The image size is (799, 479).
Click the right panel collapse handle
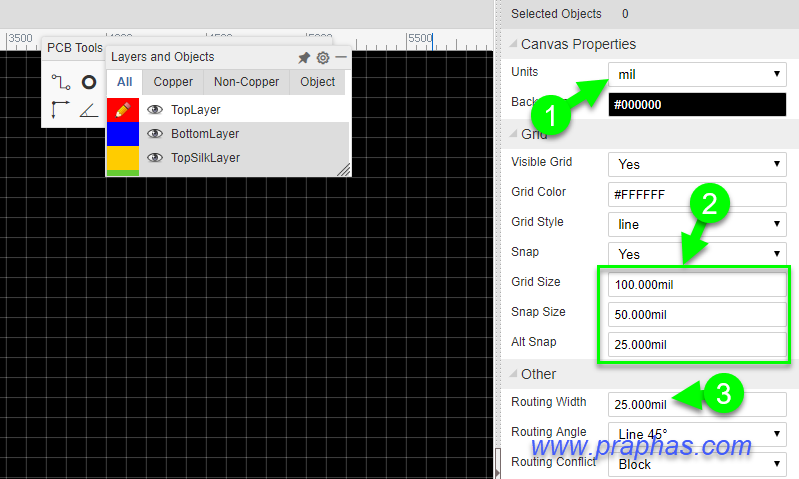[498, 463]
